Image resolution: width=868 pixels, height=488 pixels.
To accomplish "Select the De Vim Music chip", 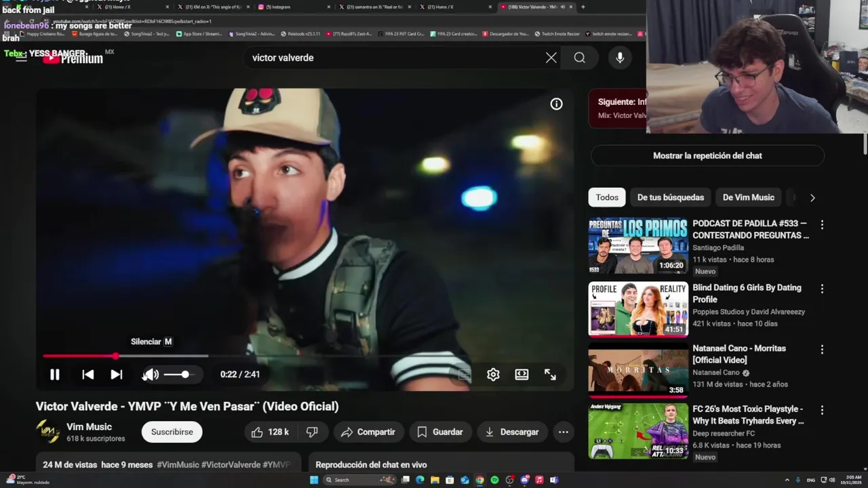I will [748, 197].
